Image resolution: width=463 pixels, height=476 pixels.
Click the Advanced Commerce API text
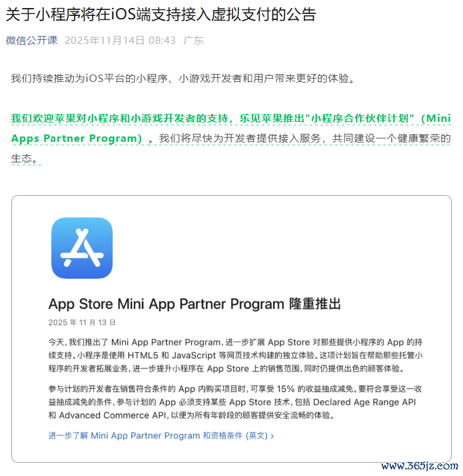(113, 415)
